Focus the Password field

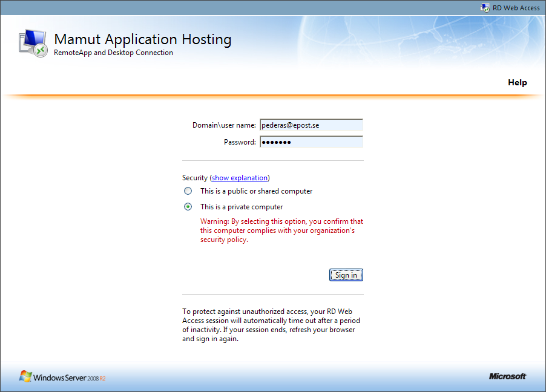(x=311, y=142)
